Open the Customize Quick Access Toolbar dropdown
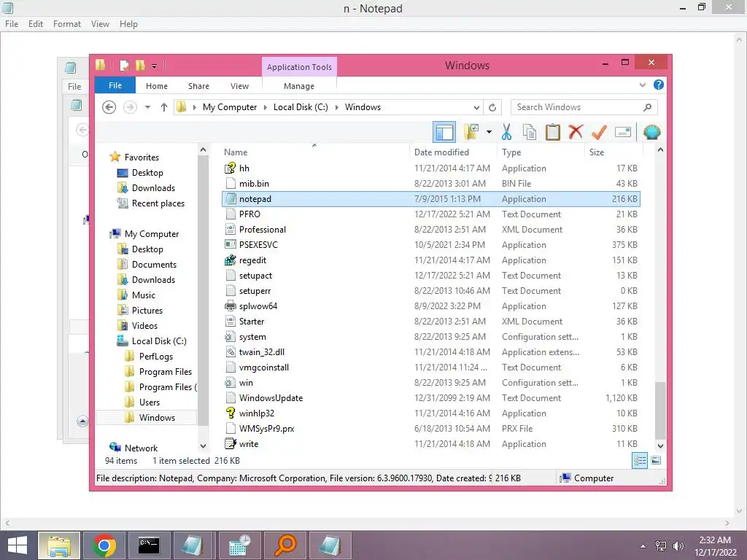 (154, 66)
